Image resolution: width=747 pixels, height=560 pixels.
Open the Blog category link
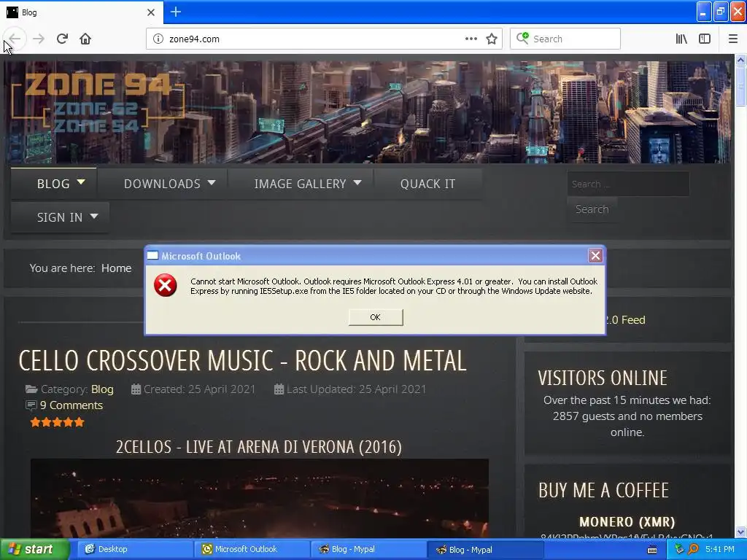[x=102, y=389]
